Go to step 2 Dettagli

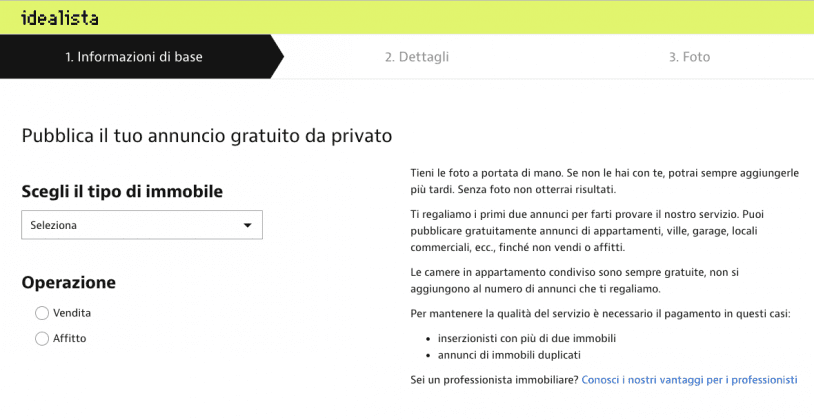tap(416, 57)
